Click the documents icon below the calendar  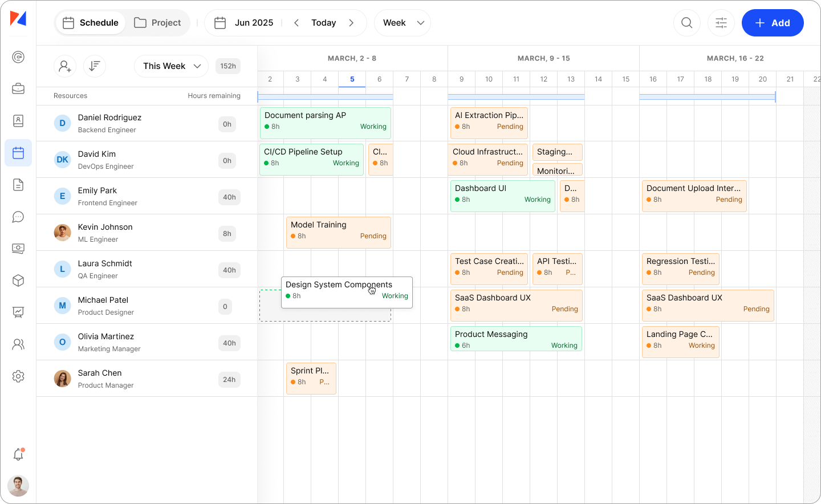(18, 185)
